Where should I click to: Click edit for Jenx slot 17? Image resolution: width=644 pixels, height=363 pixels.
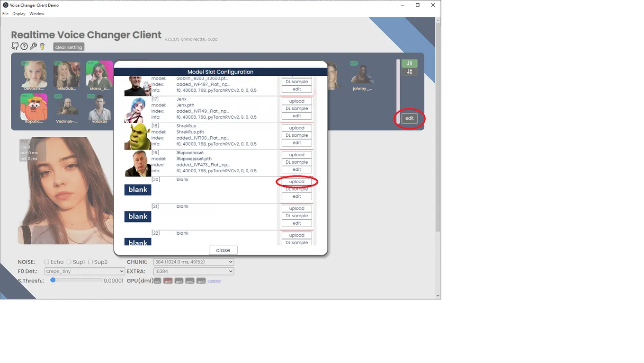pos(297,116)
